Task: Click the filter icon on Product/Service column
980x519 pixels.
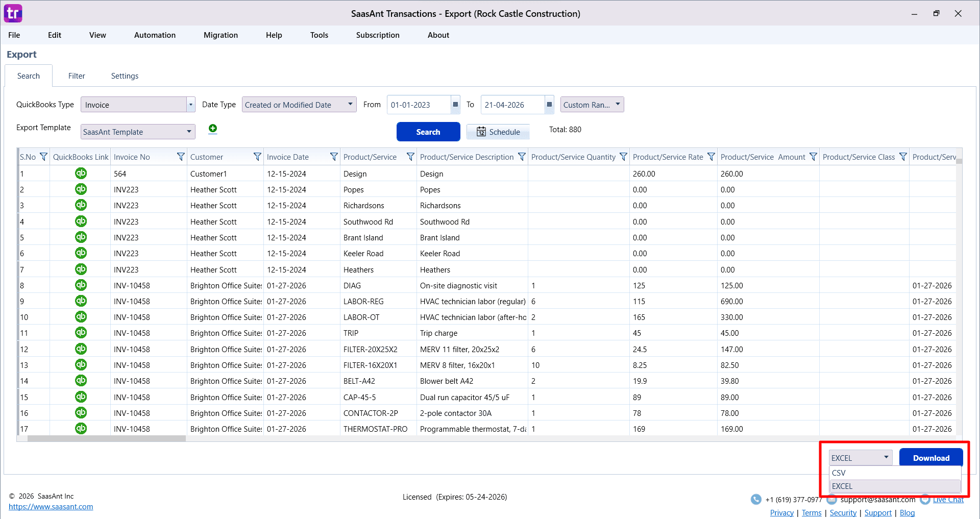Action: (x=410, y=157)
